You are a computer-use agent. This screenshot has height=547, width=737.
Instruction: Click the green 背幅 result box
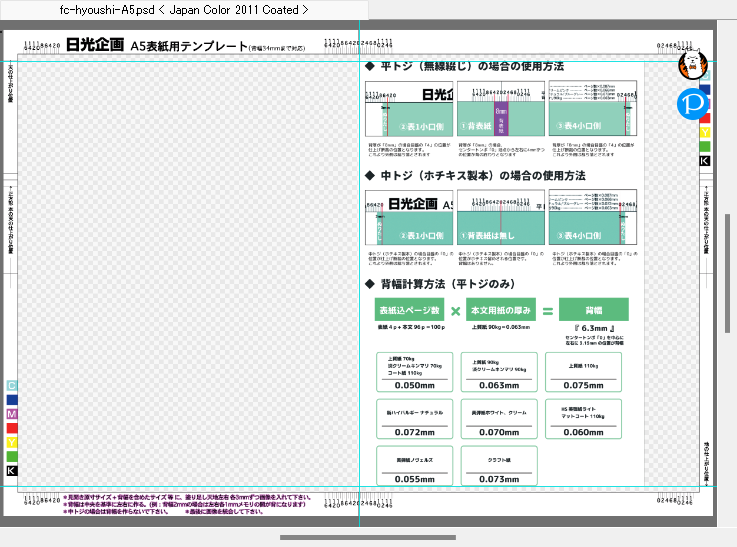click(594, 310)
